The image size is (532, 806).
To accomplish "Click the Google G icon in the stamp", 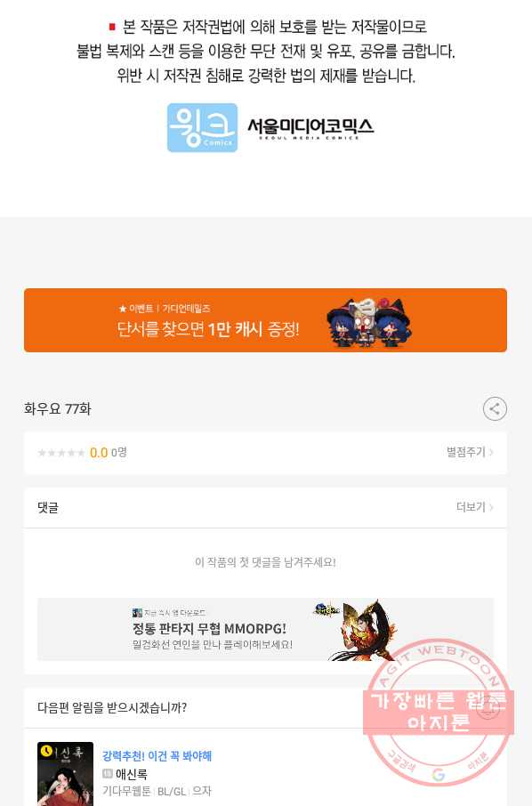I will 439,774.
